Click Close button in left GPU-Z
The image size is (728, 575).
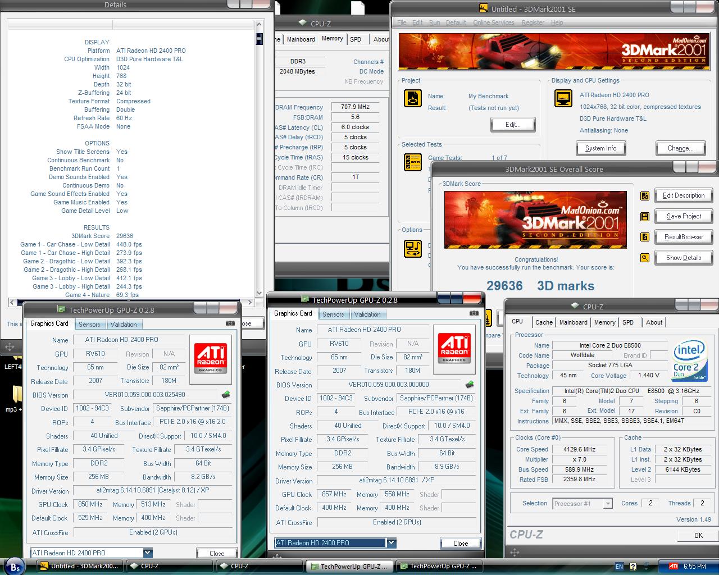(217, 553)
